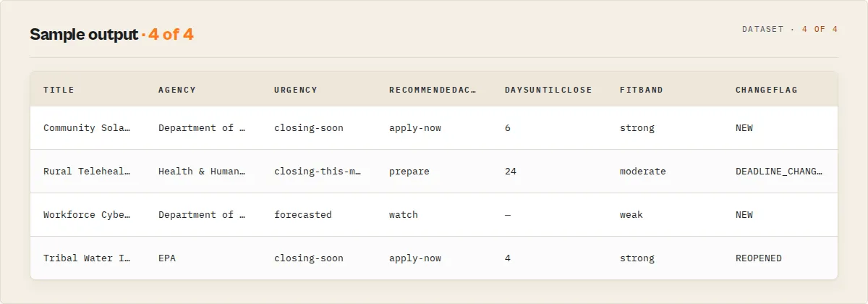Click the watch action cell
Image resolution: width=868 pixels, height=304 pixels.
click(404, 215)
